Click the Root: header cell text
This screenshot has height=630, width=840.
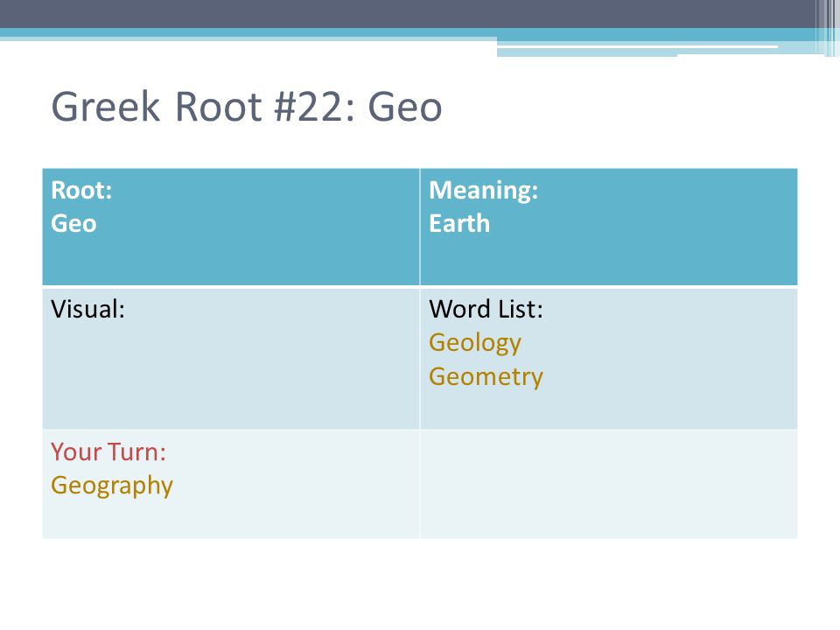click(81, 190)
